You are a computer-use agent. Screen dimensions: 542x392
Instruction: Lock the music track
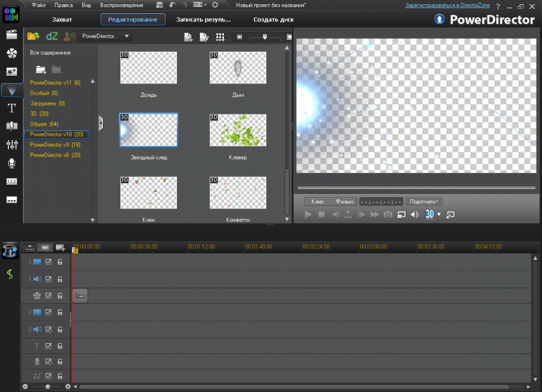[x=60, y=376]
